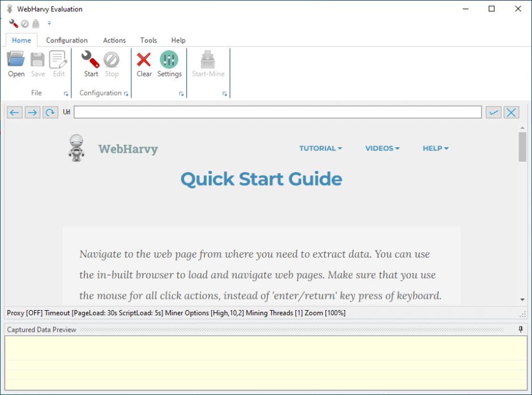Minimize the WebHarvy window
The height and width of the screenshot is (395, 532).
point(465,9)
